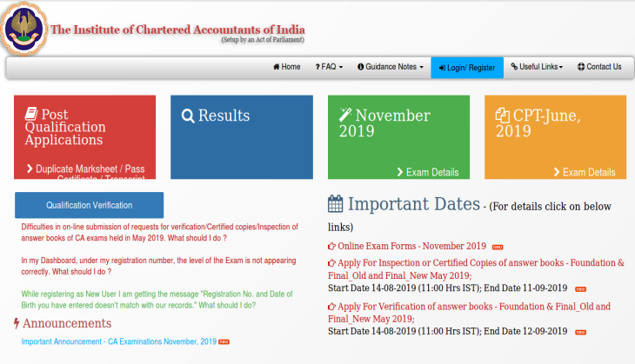Click the Setup by an Act of Parliament text
Image resolution: width=635 pixels, height=364 pixels.
click(263, 40)
